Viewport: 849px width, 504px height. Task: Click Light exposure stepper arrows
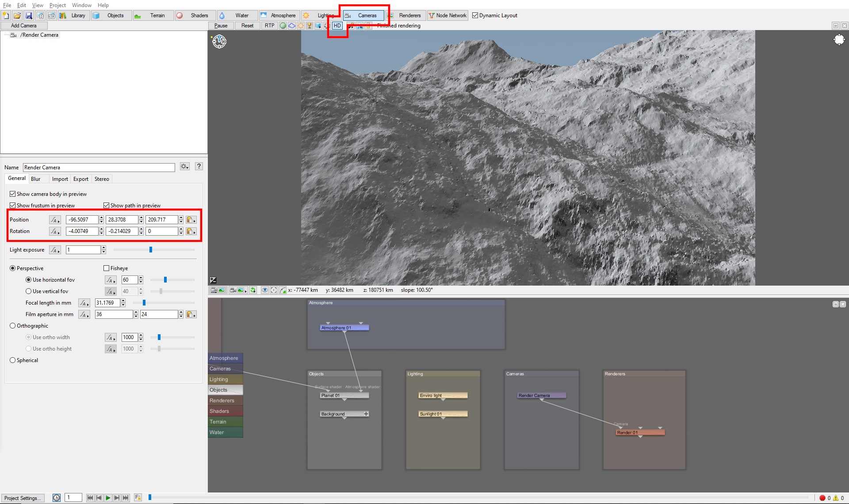(x=103, y=250)
